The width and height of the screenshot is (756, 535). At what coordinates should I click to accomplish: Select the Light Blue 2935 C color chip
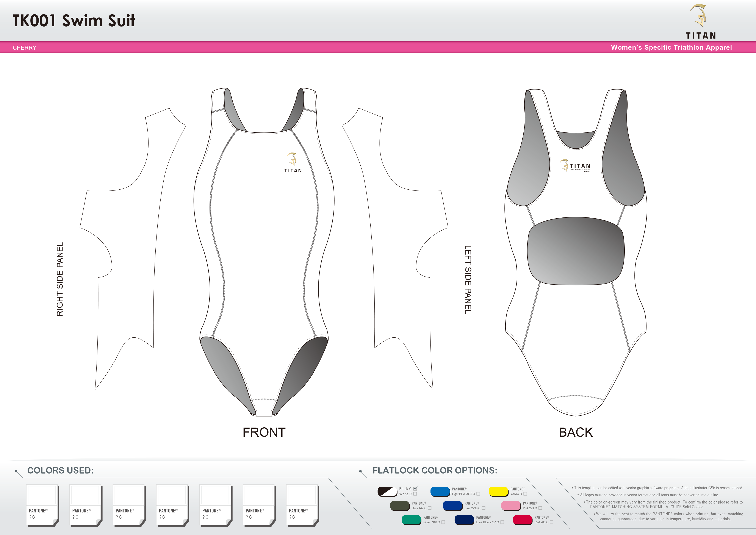point(440,491)
